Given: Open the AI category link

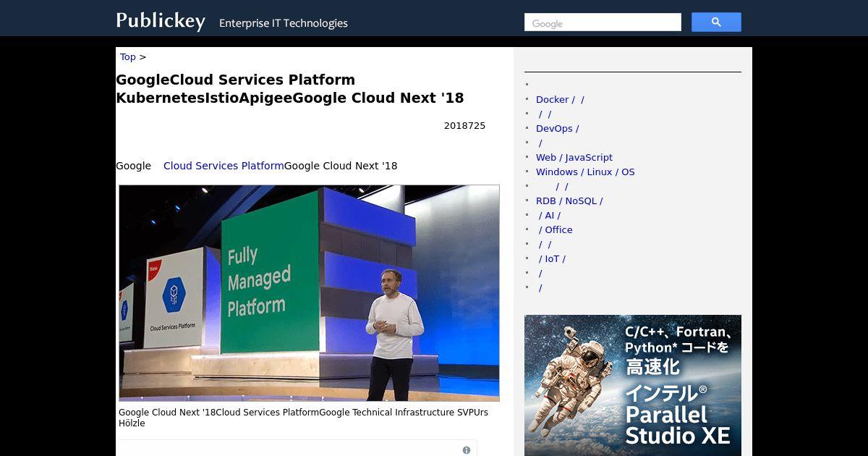Looking at the screenshot, I should [x=550, y=216].
